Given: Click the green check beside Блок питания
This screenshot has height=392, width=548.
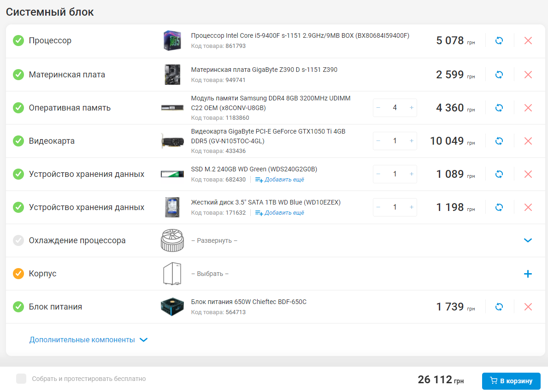Looking at the screenshot, I should click(x=18, y=307).
